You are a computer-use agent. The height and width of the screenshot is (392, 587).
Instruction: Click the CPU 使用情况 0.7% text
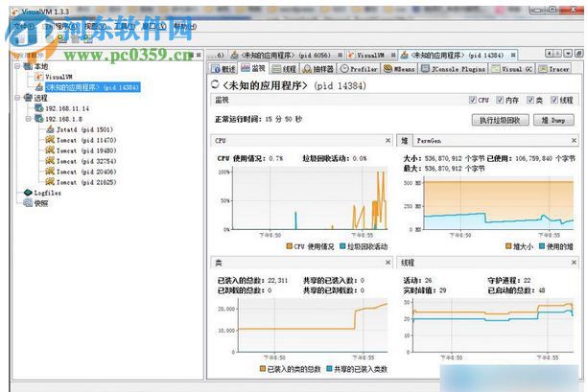click(250, 158)
